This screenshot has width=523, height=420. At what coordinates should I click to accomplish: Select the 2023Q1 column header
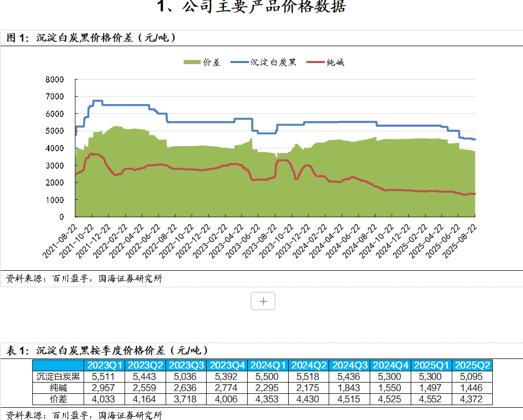tap(105, 365)
